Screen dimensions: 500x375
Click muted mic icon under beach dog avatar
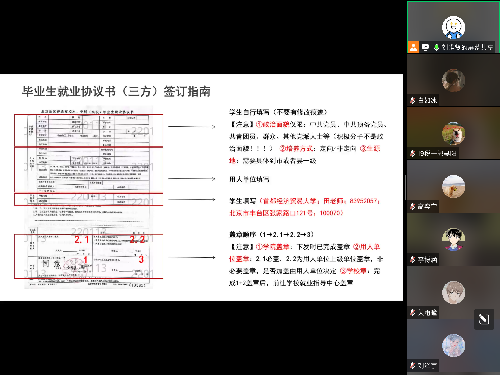point(413,206)
